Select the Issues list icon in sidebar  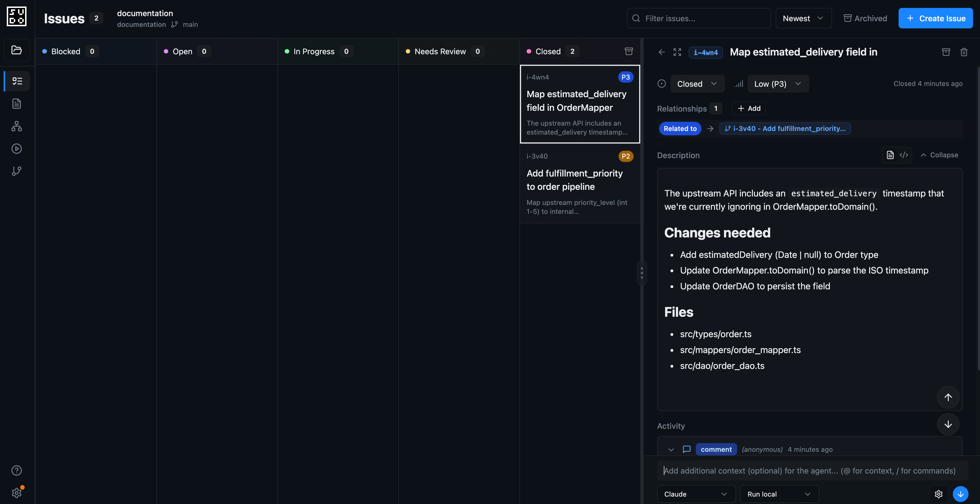point(17,81)
